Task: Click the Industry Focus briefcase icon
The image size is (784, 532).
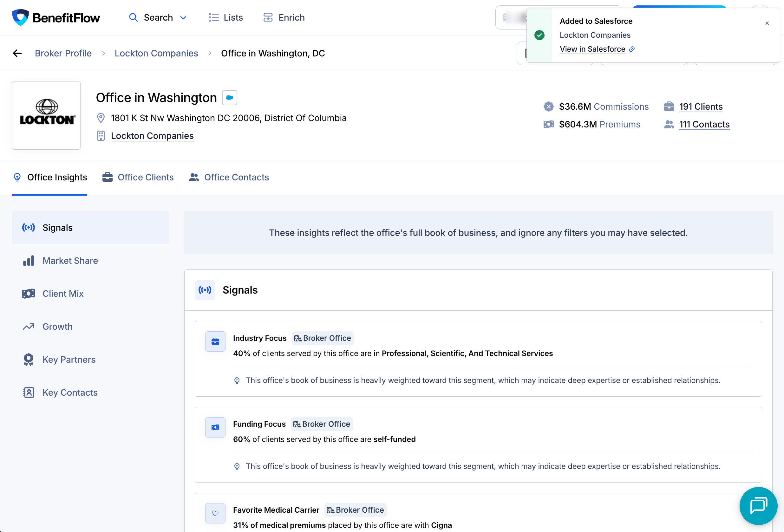Action: (x=215, y=341)
